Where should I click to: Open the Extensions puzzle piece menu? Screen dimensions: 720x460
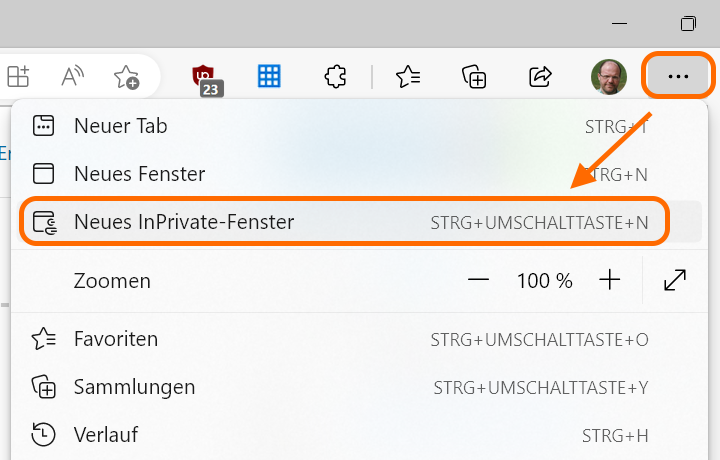(335, 76)
